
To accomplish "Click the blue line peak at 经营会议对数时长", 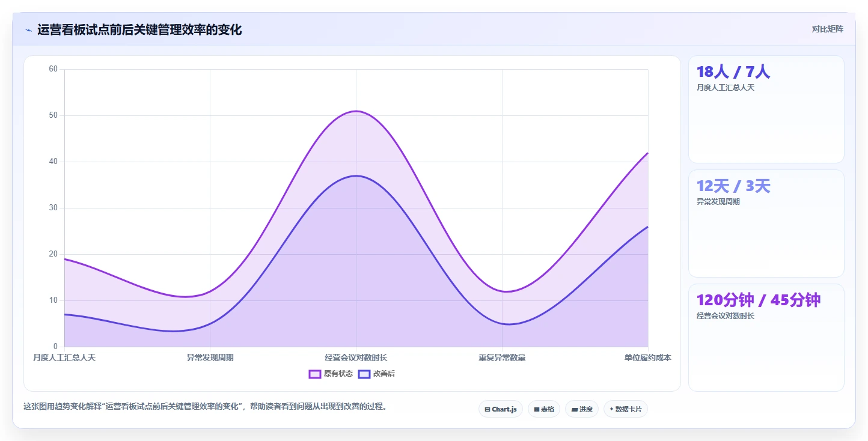I will pyautogui.click(x=356, y=176).
